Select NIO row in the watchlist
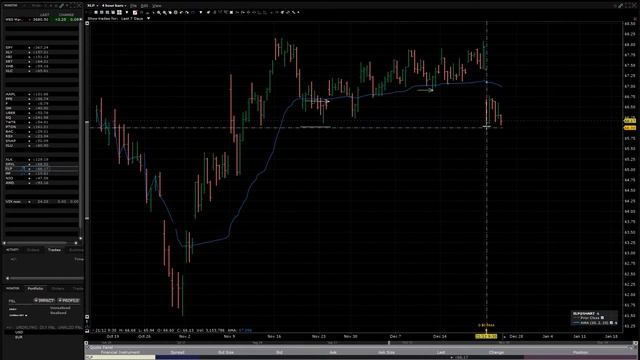 (x=41, y=178)
